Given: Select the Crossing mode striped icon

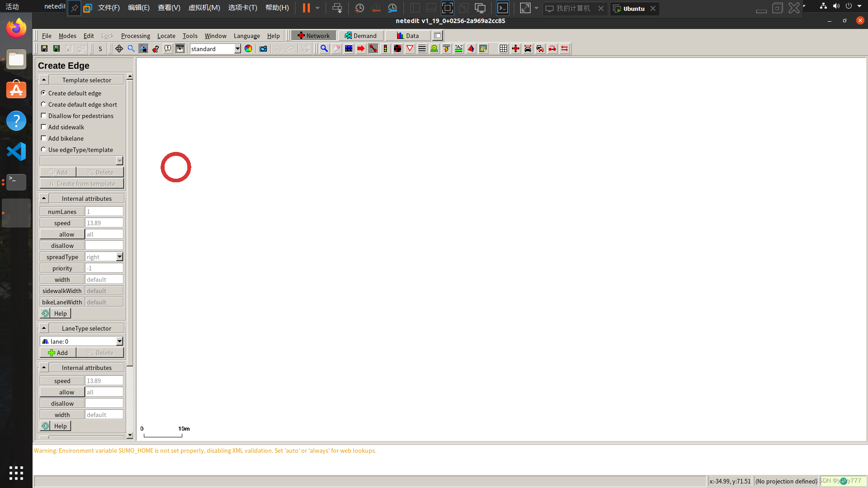Looking at the screenshot, I should [x=422, y=48].
